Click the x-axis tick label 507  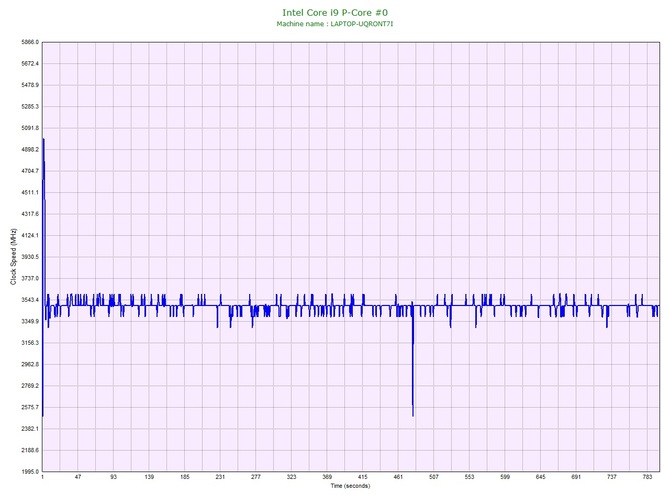coord(434,477)
